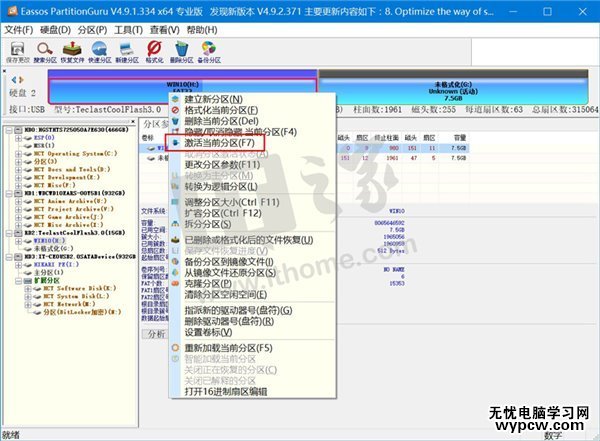
Task: Click the PartitionGuru app icon in title bar
Action: 12,11
